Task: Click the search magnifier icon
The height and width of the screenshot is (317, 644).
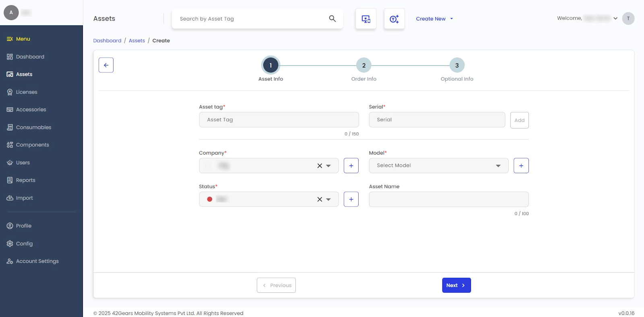Action: pyautogui.click(x=332, y=19)
